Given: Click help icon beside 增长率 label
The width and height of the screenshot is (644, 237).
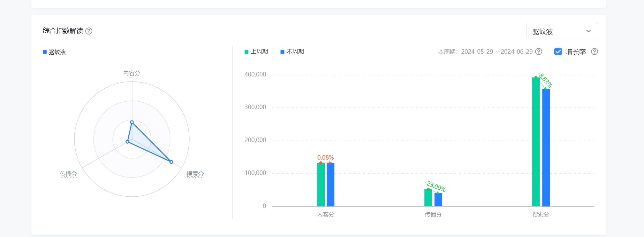Looking at the screenshot, I should [594, 51].
